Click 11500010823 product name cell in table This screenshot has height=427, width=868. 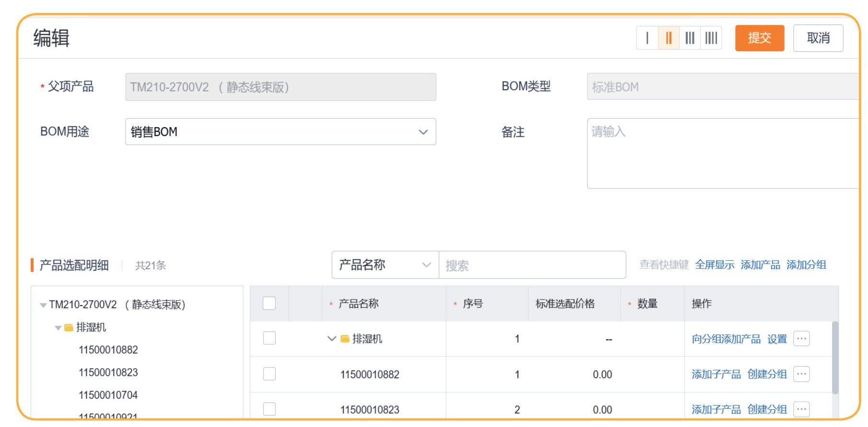point(370,410)
